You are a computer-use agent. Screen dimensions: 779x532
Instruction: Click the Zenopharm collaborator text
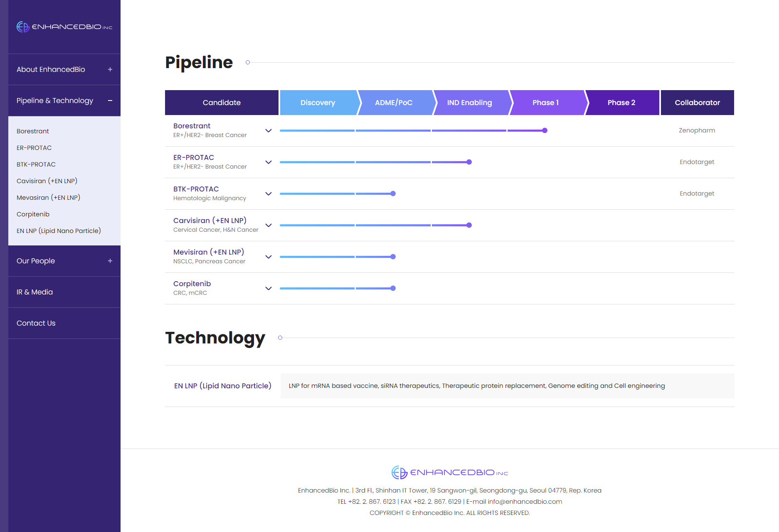pos(697,130)
